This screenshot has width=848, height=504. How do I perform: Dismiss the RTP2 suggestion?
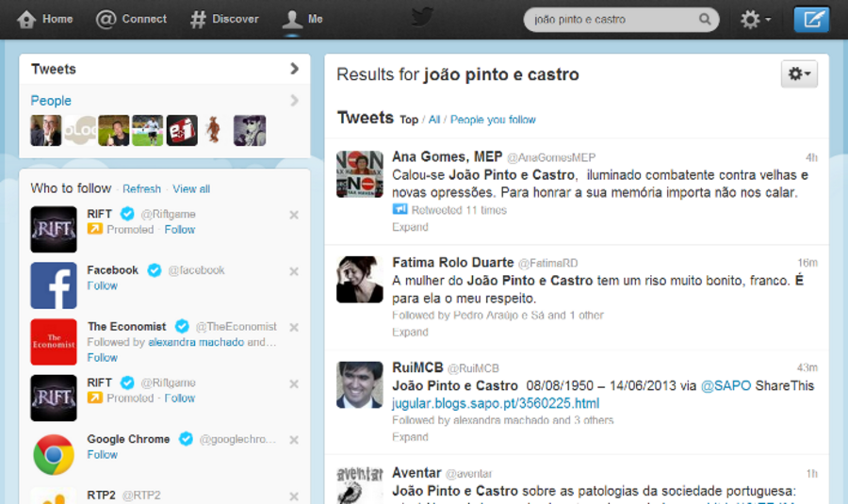[x=294, y=496]
